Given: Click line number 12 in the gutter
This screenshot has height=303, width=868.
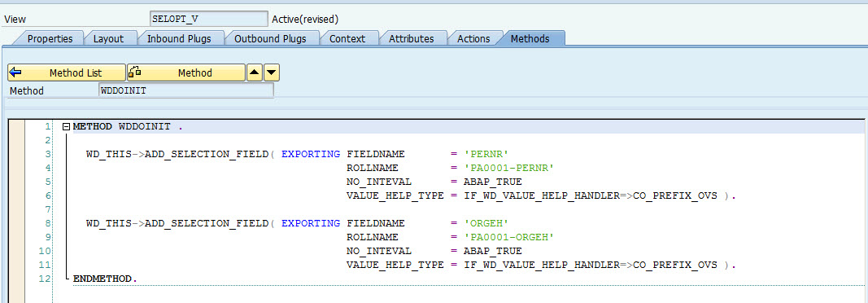Looking at the screenshot, I should (x=46, y=279).
